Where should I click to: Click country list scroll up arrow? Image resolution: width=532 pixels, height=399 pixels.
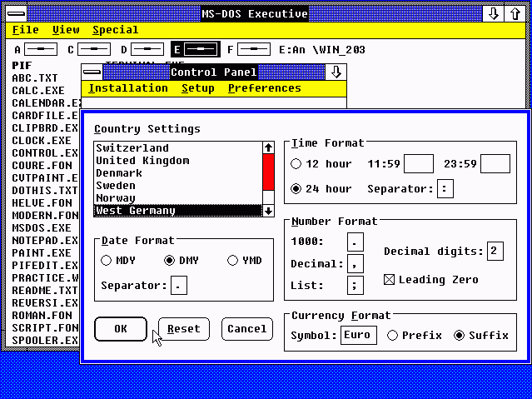click(x=268, y=147)
